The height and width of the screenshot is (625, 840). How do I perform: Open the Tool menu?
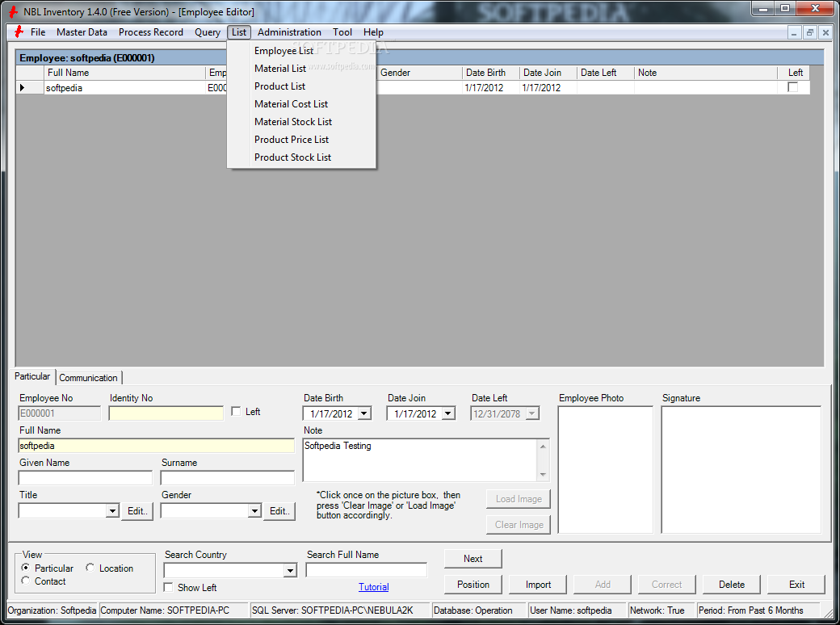click(x=342, y=32)
